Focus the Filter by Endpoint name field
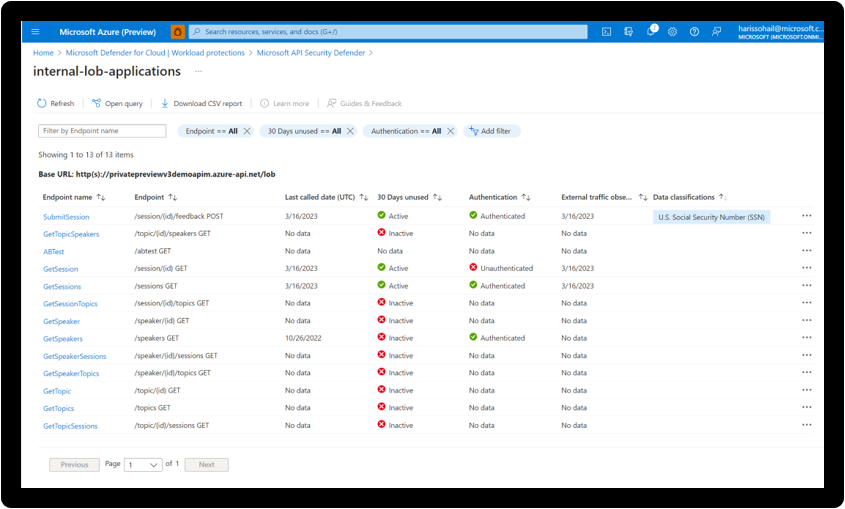Viewport: 845px width, 509px height. click(x=102, y=131)
